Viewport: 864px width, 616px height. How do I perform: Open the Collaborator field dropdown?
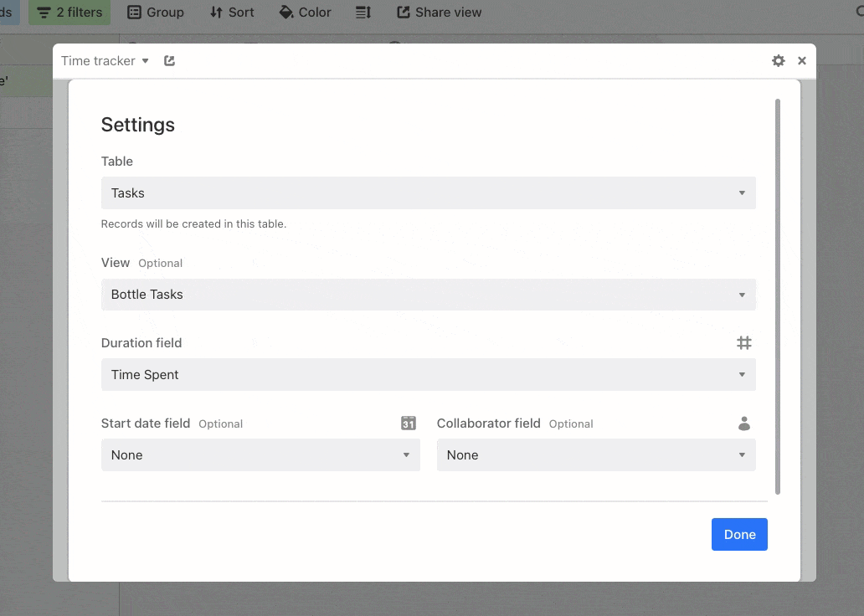(595, 454)
